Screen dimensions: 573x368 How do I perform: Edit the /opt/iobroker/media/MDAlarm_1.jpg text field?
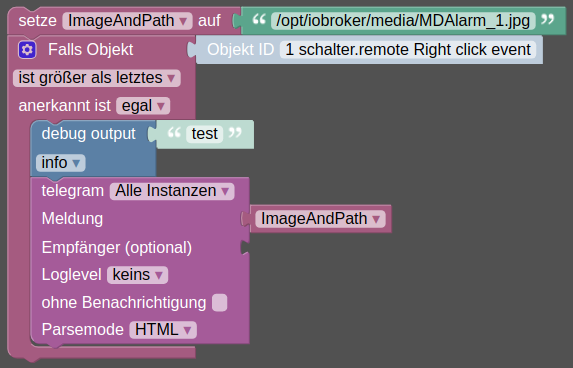pyautogui.click(x=403, y=21)
